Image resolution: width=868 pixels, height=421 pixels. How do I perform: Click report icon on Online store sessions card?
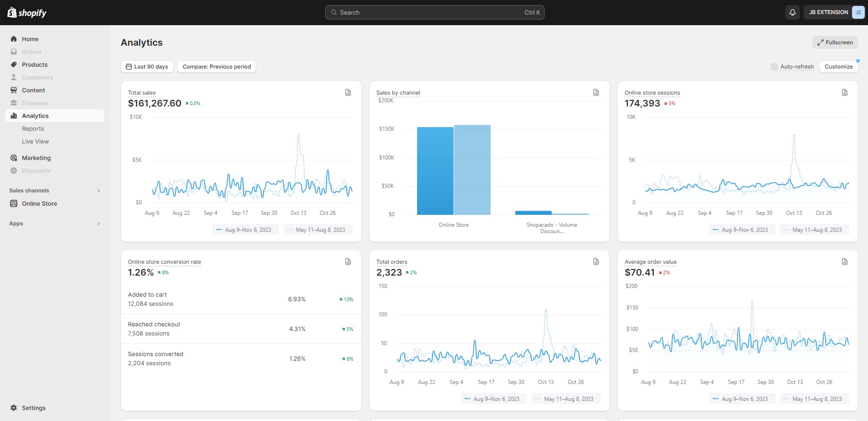[845, 92]
